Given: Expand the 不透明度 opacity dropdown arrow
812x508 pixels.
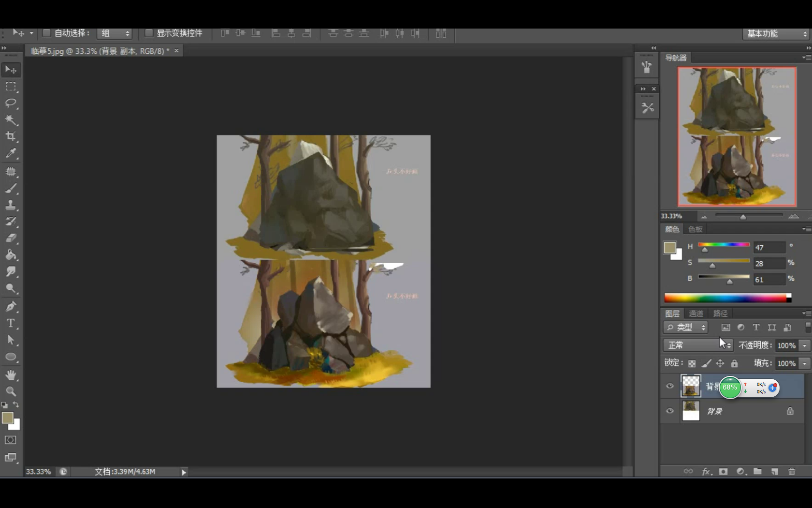Looking at the screenshot, I should (804, 345).
